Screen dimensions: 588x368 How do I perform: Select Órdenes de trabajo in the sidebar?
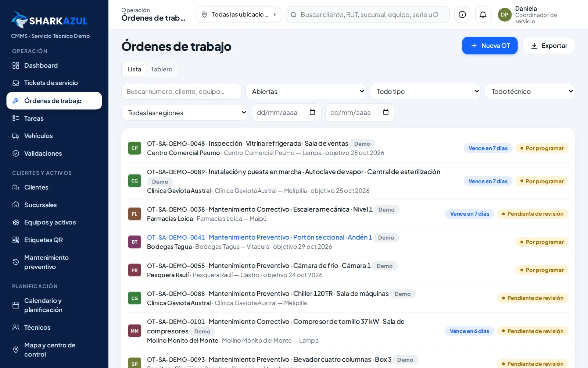tap(54, 101)
